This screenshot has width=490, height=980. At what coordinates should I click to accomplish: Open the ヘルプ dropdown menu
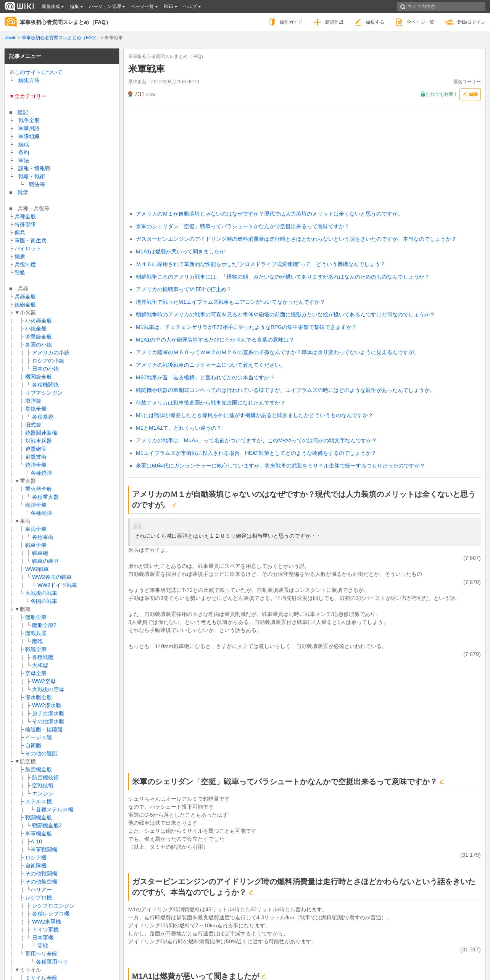(x=192, y=6)
